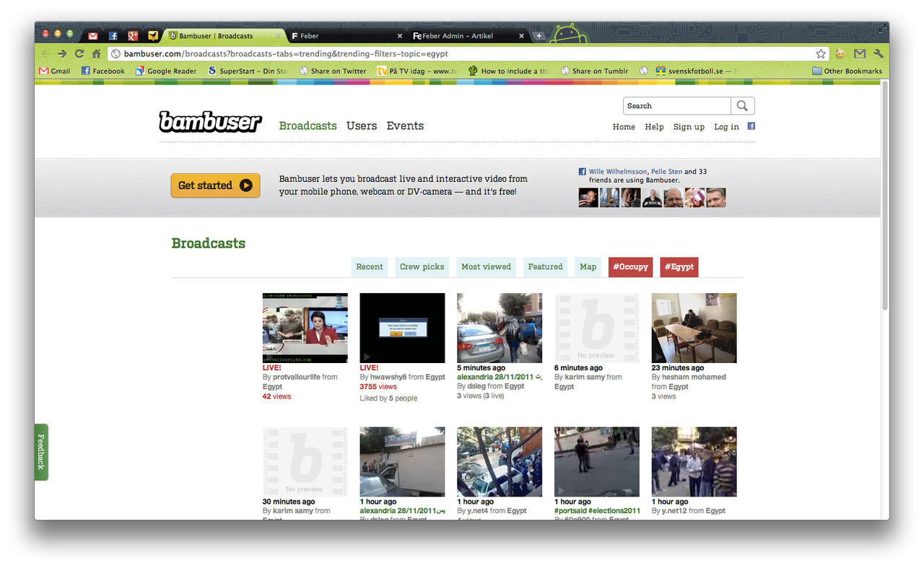Switch to the Crew picks tab
This screenshot has width=924, height=568.
pyautogui.click(x=422, y=267)
